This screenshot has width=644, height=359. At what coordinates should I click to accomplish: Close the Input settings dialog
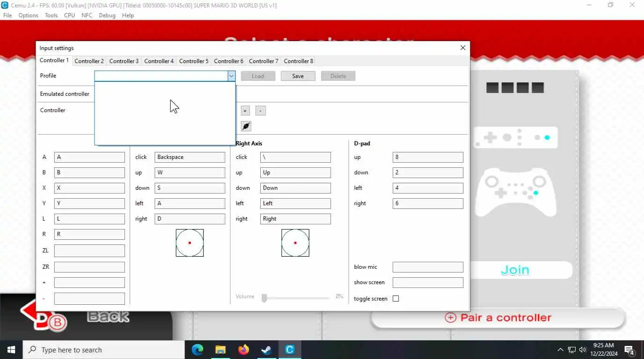(x=463, y=48)
